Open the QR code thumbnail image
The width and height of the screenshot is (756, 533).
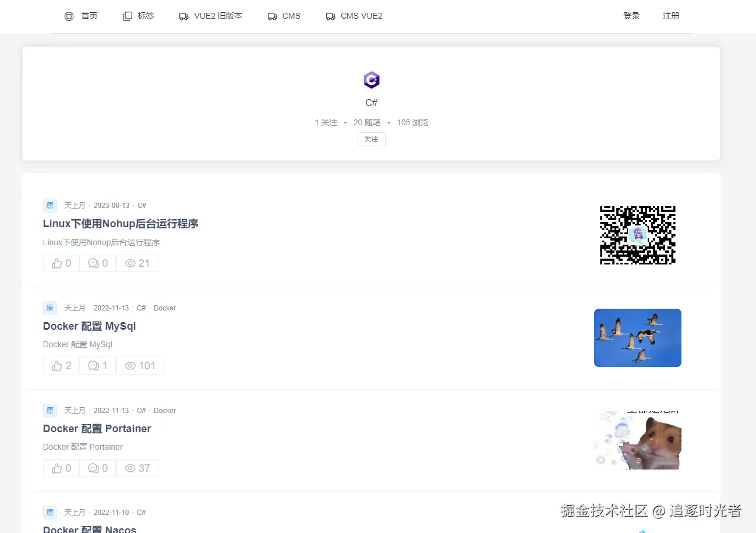638,235
